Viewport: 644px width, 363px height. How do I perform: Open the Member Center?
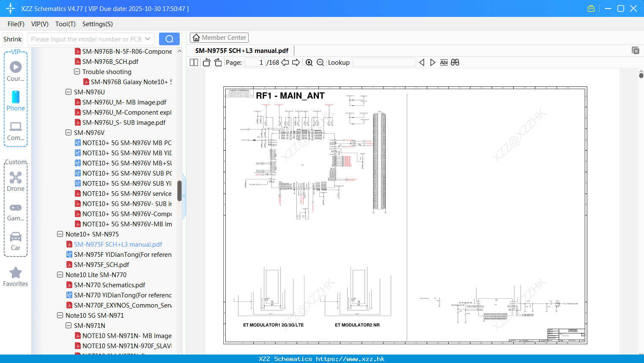tap(219, 38)
